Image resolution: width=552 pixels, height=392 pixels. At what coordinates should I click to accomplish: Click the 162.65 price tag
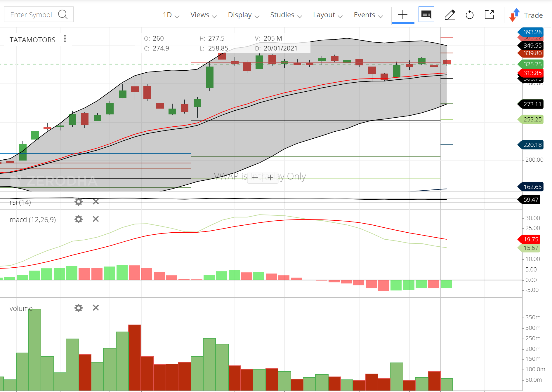coord(530,187)
